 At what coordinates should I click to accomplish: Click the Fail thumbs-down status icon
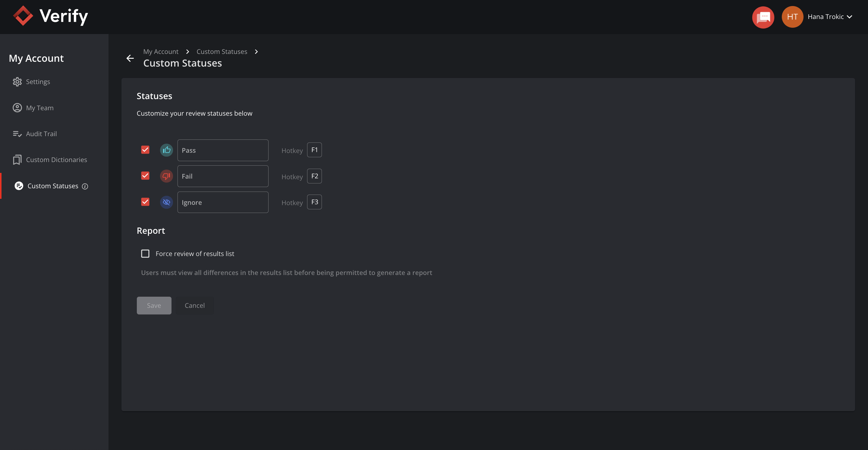point(166,176)
